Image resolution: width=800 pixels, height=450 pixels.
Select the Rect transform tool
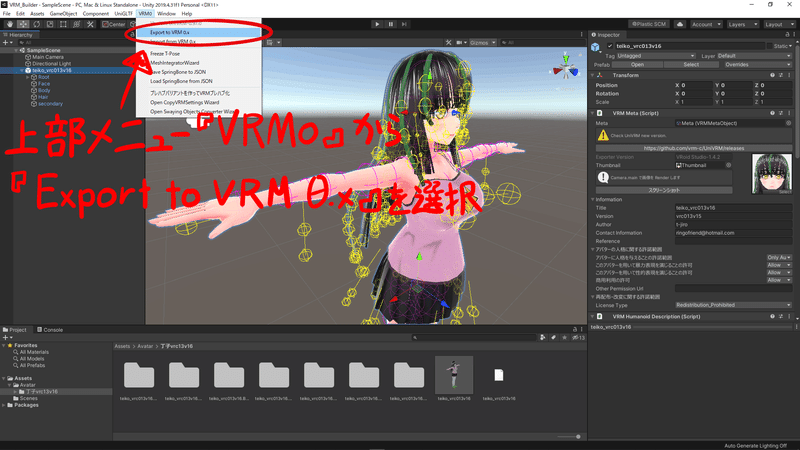(x=63, y=24)
